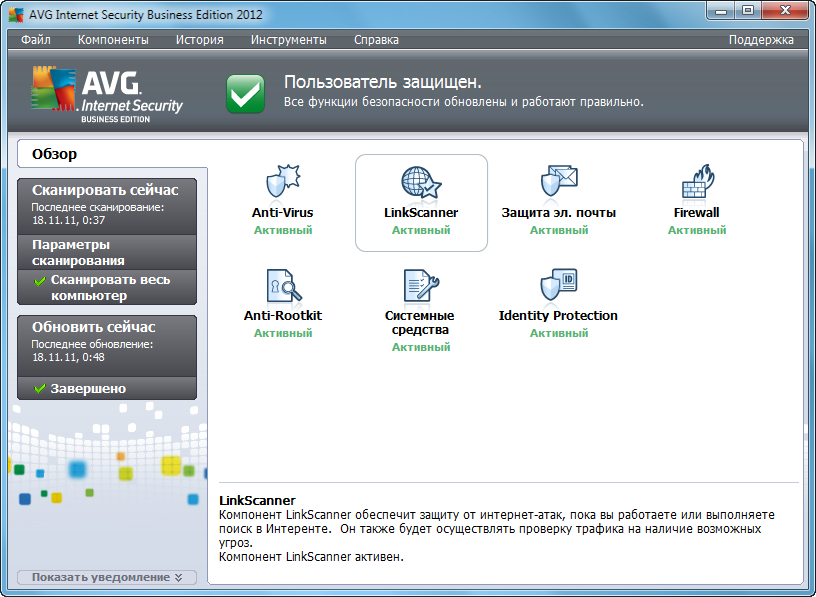Open the Identity Protection ID icon
Screen dimensions: 816x597
pos(559,285)
